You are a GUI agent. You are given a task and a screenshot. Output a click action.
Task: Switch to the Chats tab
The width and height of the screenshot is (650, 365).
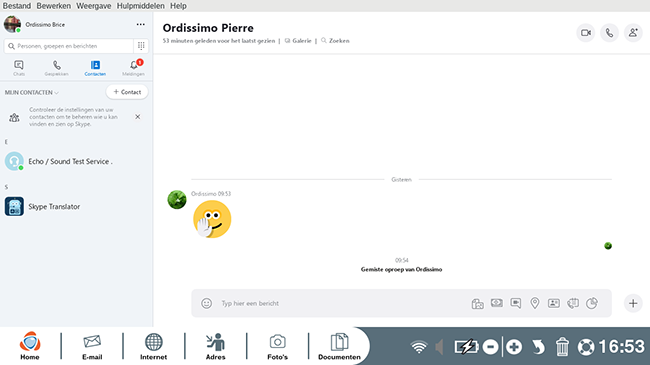point(19,68)
